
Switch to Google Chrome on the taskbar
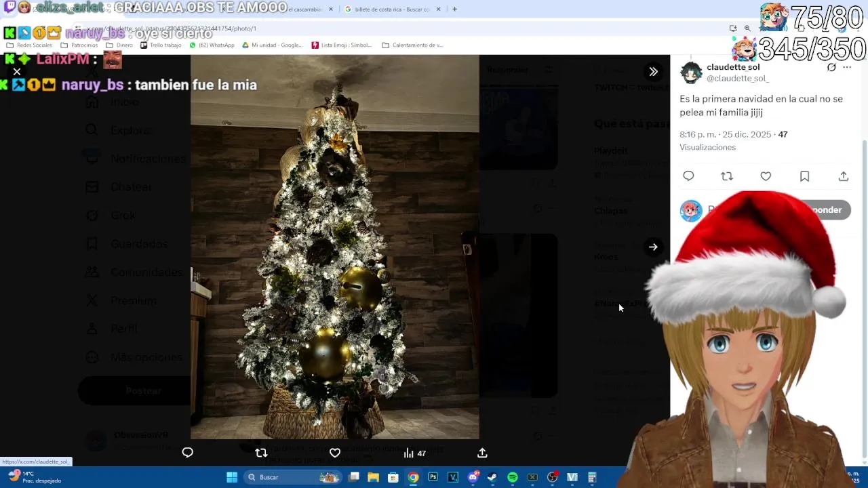click(x=413, y=477)
